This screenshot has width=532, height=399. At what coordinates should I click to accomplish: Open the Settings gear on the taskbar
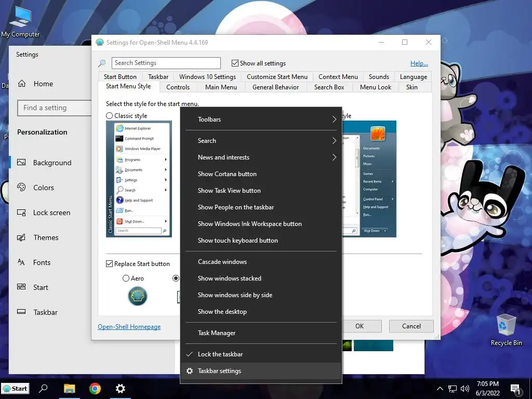point(121,389)
